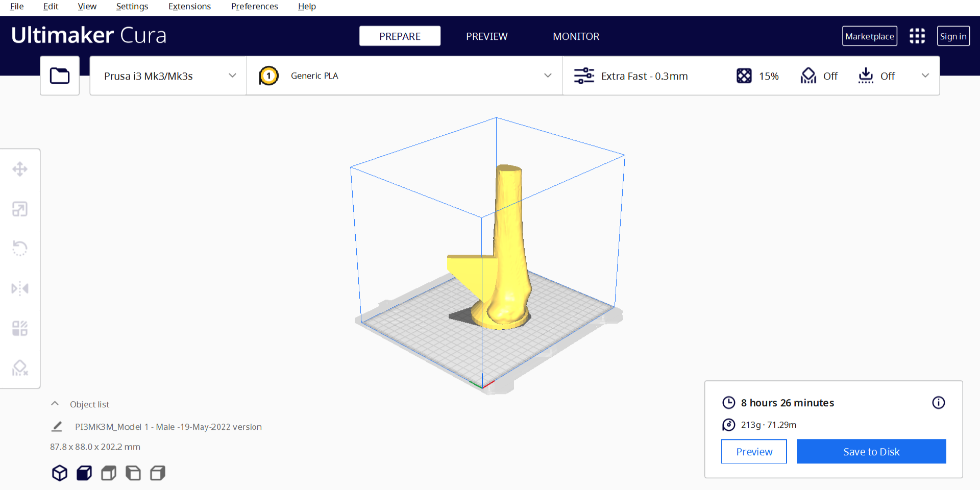
Task: Open the Per Model Settings tool
Action: click(20, 328)
